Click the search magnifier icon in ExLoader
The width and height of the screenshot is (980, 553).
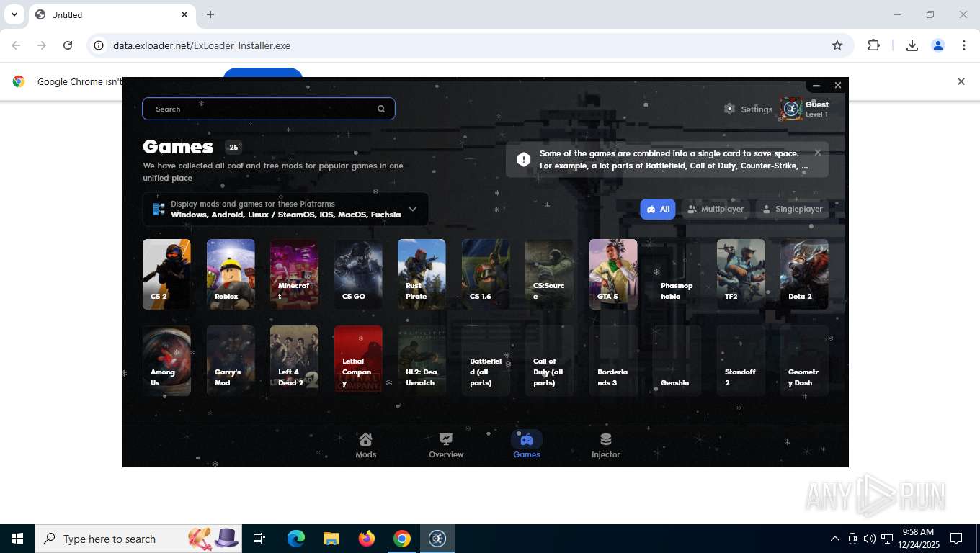click(x=381, y=109)
